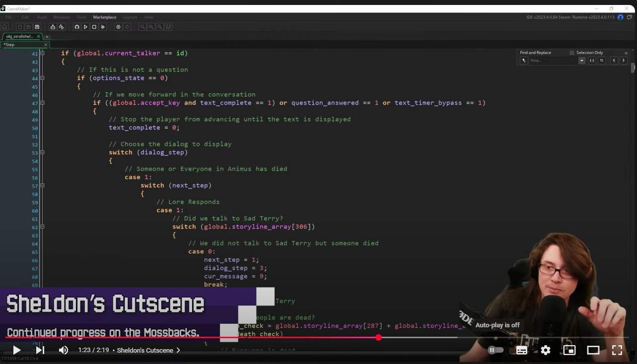Toggle the video Auto-play switch
Image resolution: width=637 pixels, height=364 pixels.
click(495, 350)
